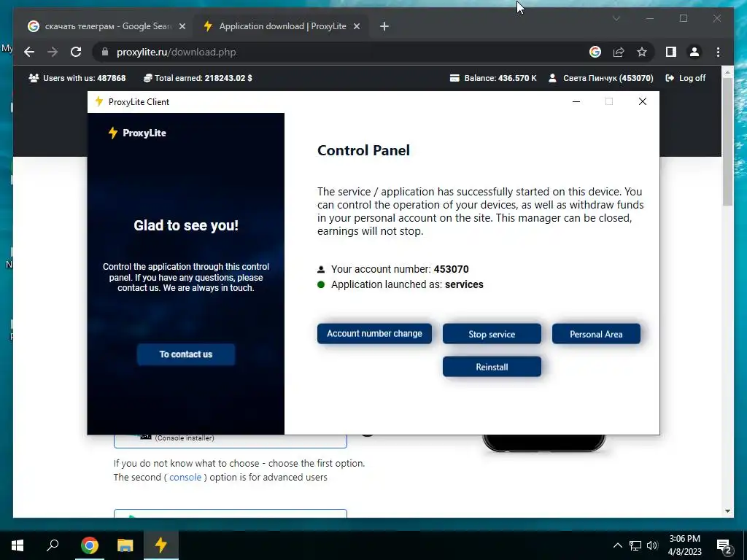The image size is (747, 560).
Task: Click the Account number change button
Action: coord(374,334)
